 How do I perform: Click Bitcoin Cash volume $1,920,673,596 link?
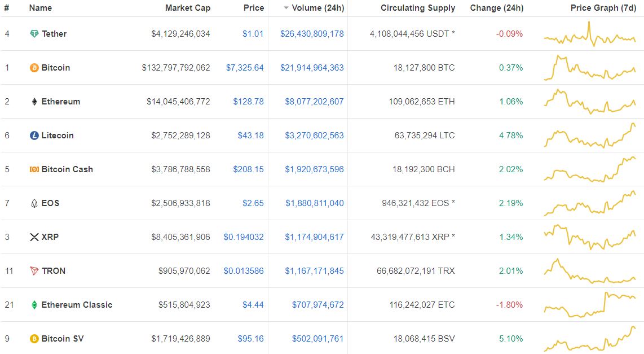(314, 169)
